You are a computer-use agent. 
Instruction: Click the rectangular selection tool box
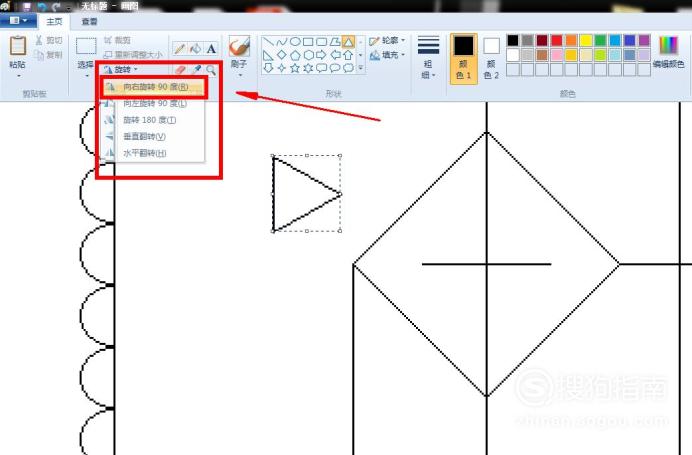point(86,46)
